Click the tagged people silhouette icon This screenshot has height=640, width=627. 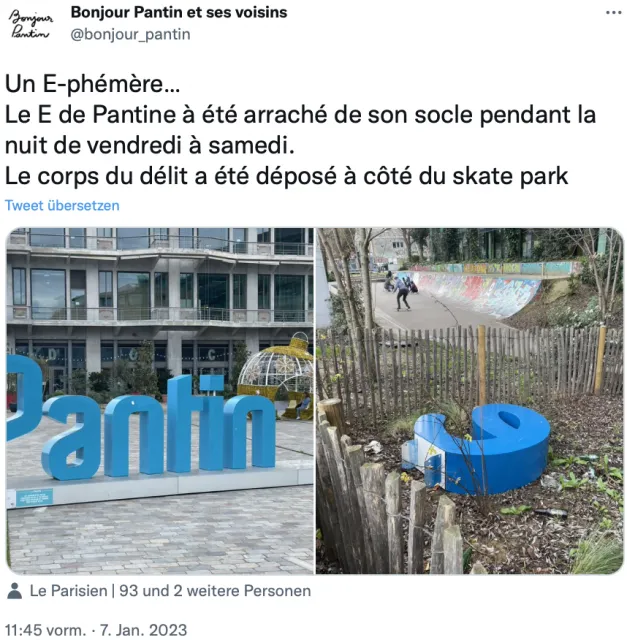click(14, 591)
